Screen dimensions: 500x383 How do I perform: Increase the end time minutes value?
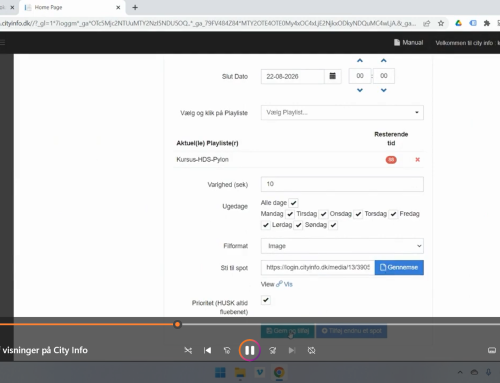384,61
